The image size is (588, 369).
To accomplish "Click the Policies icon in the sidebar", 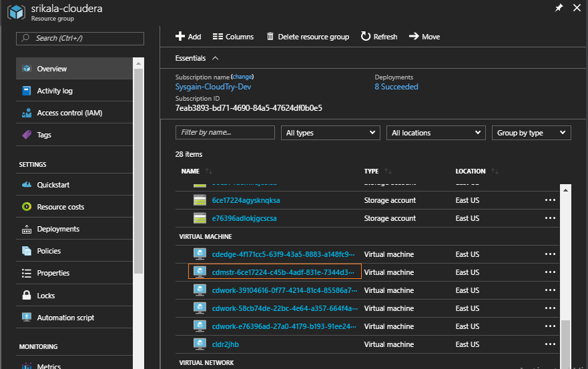I will 27,251.
